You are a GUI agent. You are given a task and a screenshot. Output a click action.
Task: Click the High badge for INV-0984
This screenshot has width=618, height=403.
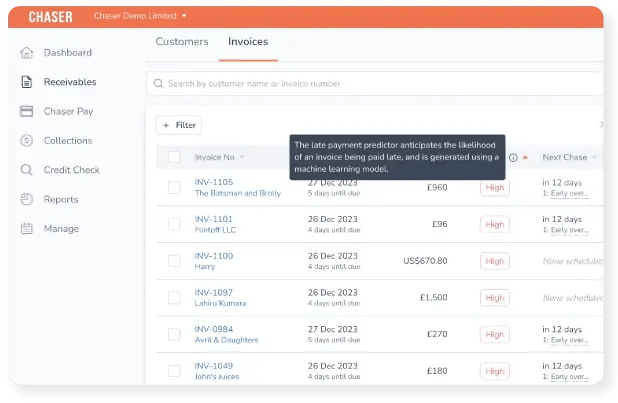(495, 334)
